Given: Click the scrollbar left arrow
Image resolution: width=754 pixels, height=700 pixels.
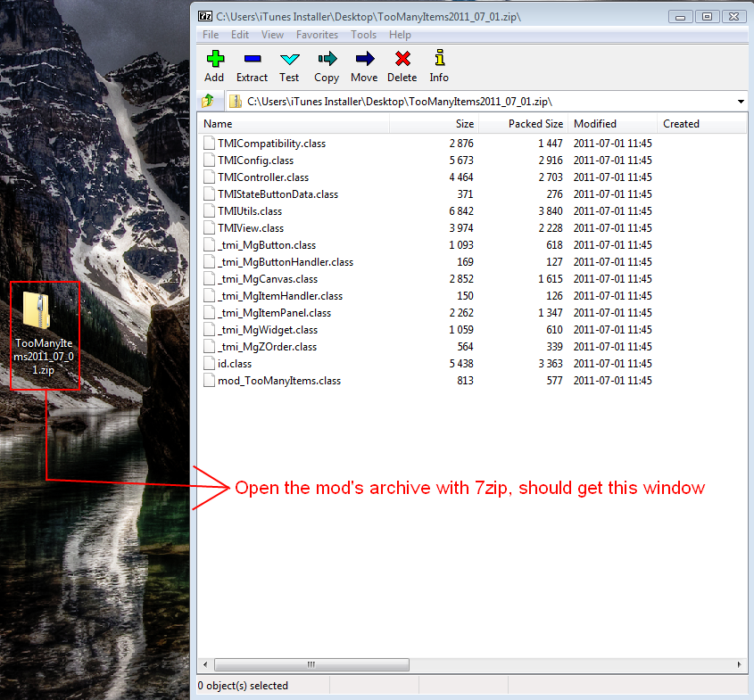Looking at the screenshot, I should point(205,665).
